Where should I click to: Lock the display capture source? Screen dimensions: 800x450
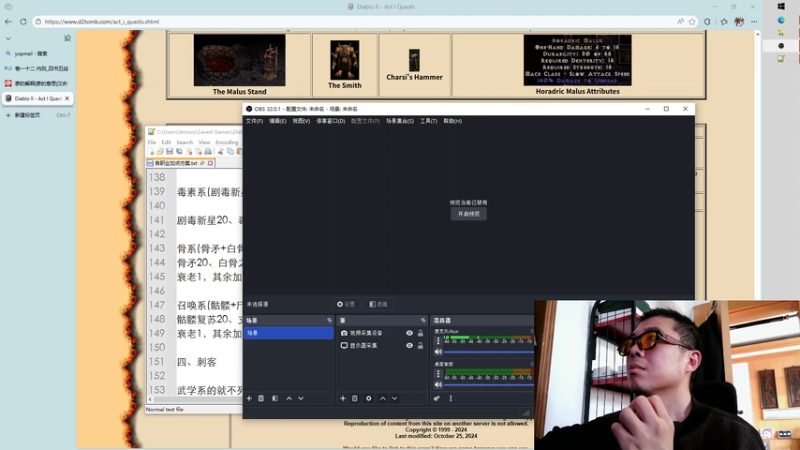pos(420,345)
